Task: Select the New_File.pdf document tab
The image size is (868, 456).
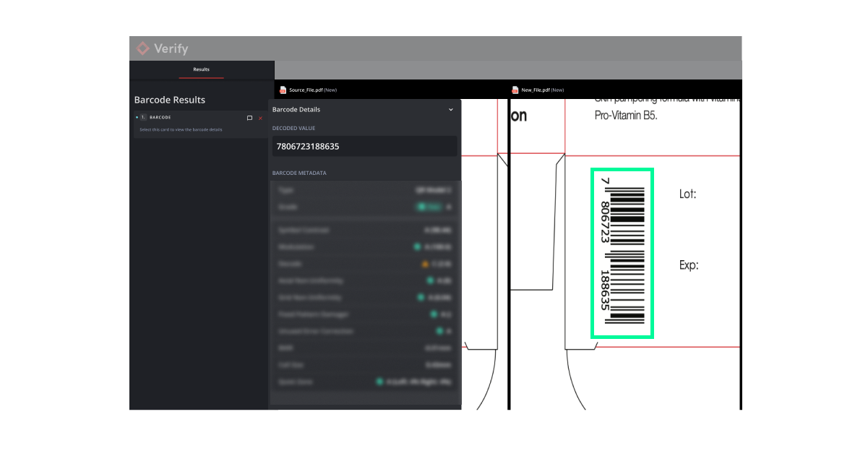Action: point(538,90)
